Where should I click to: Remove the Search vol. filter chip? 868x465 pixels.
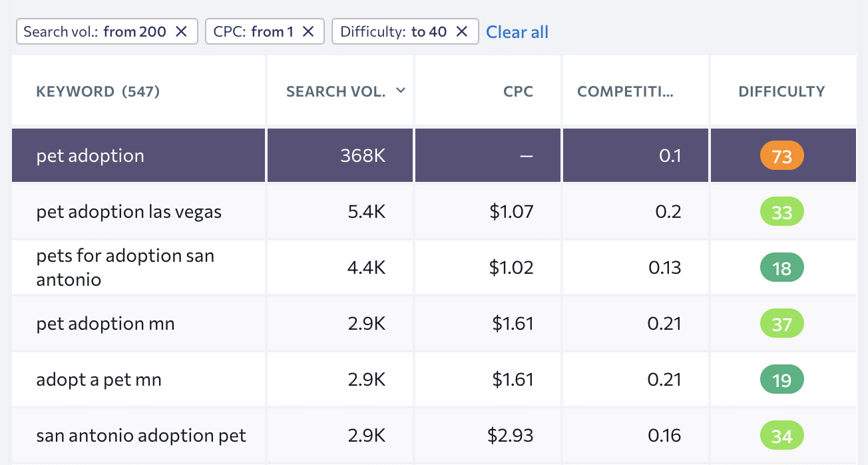tap(181, 31)
